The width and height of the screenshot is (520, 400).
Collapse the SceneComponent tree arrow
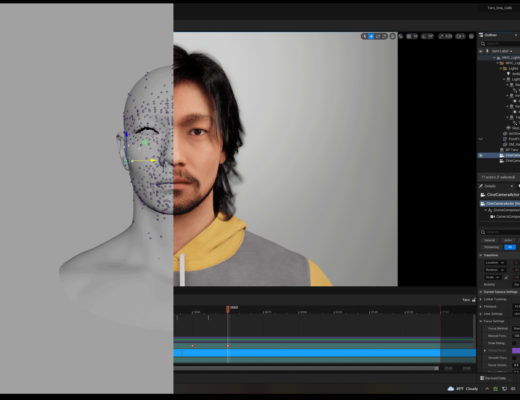point(485,210)
